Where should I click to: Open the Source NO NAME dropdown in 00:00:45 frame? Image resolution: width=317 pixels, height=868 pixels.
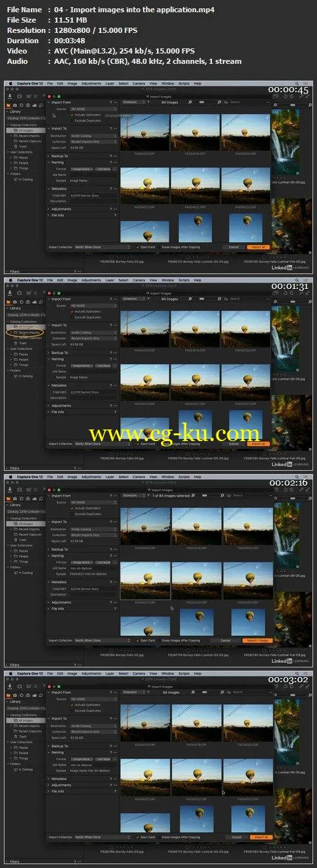pos(93,108)
